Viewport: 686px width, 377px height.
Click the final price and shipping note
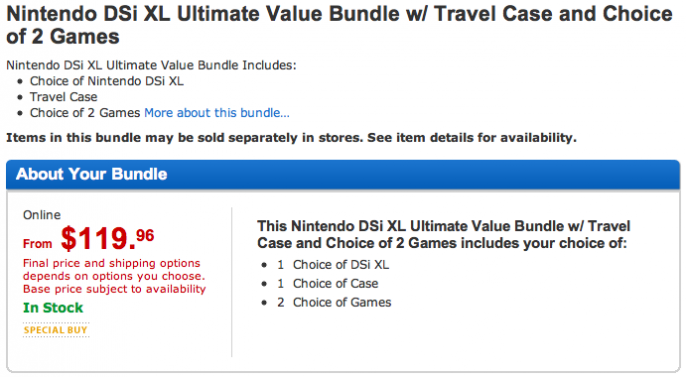(114, 276)
